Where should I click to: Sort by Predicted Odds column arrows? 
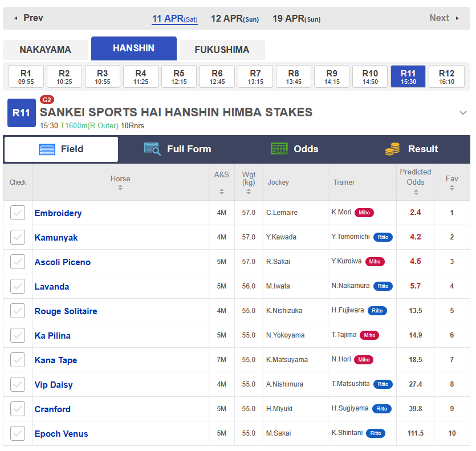416,192
